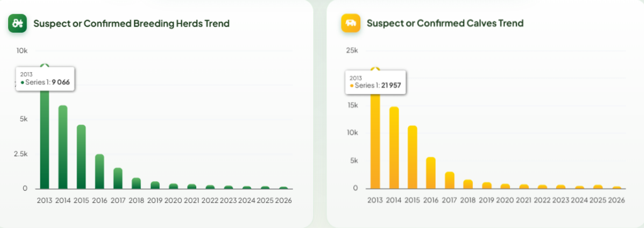
Task: Select the 2015 green bar in herds chart
Action: pos(81,157)
